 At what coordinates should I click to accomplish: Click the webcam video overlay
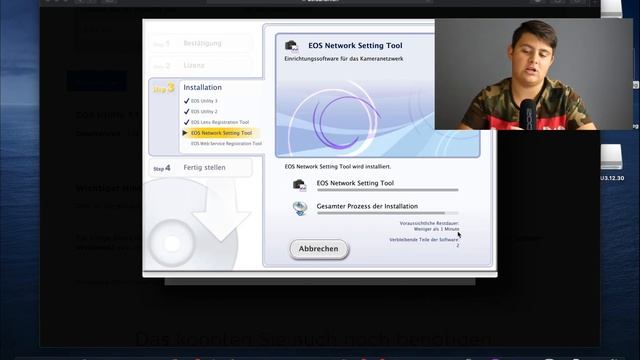534,74
